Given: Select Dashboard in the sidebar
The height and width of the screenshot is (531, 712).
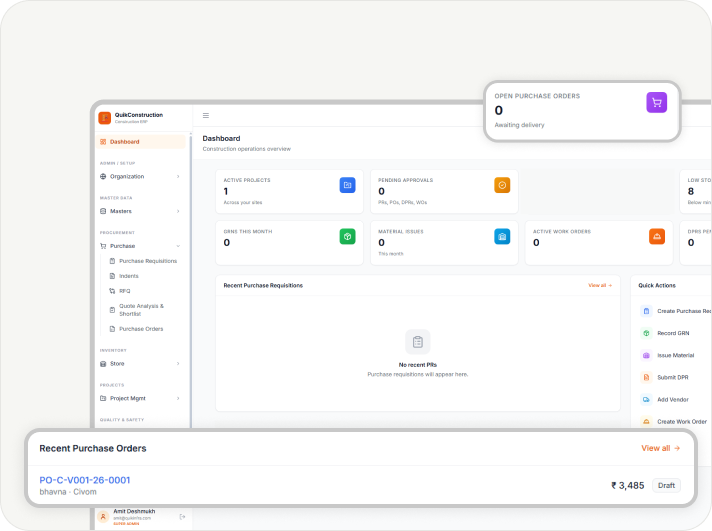Looking at the screenshot, I should [124, 142].
